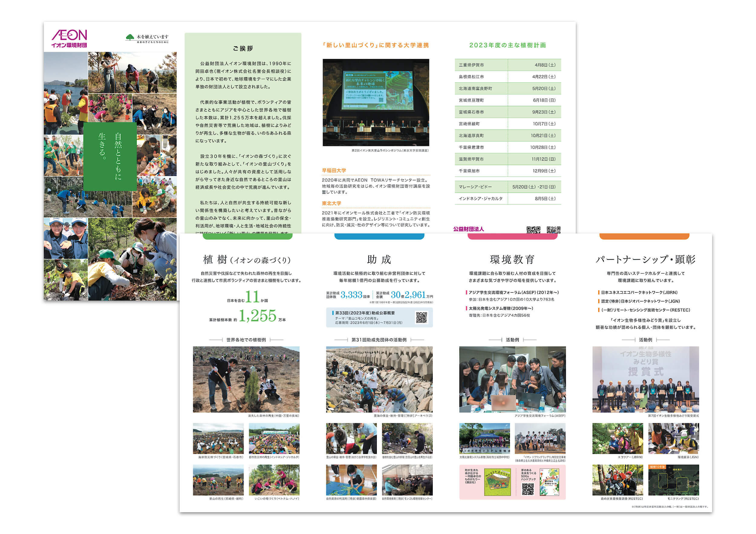Click the green 自然とともに生きる。 banner
Viewport: 756px width, 534px height.
point(110,156)
